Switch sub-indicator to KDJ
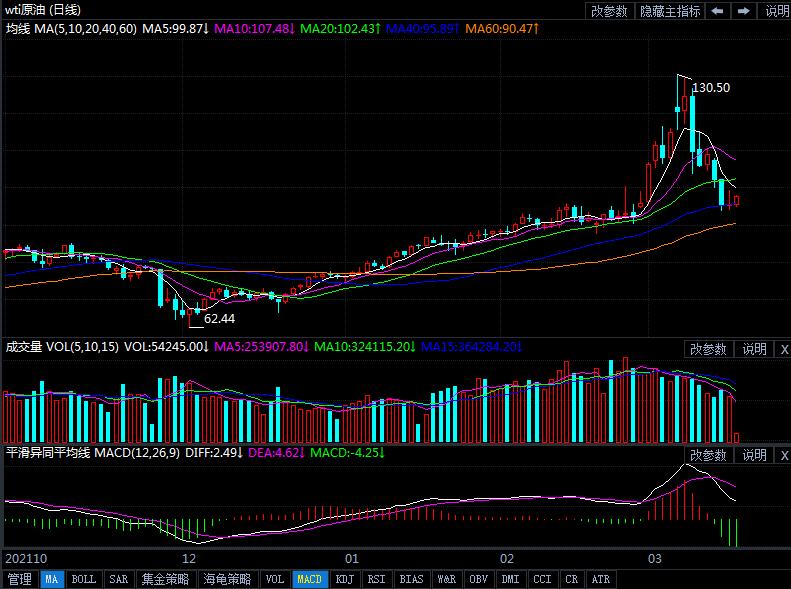This screenshot has width=791, height=589. coord(344,579)
